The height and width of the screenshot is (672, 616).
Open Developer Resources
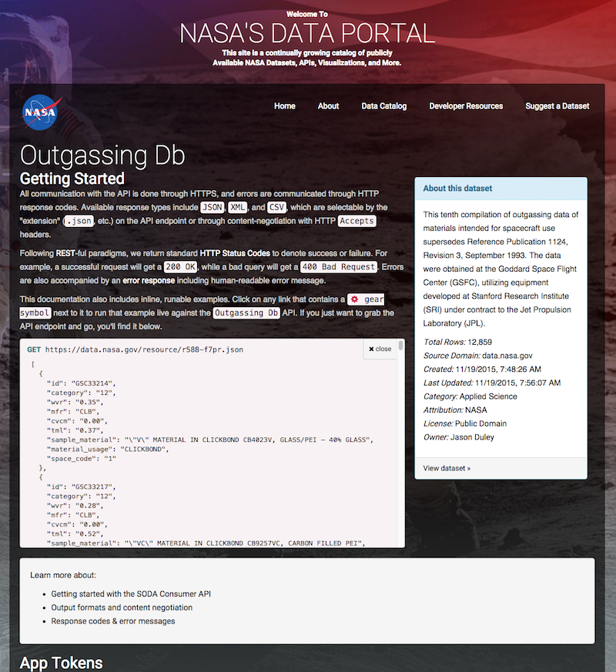point(466,106)
